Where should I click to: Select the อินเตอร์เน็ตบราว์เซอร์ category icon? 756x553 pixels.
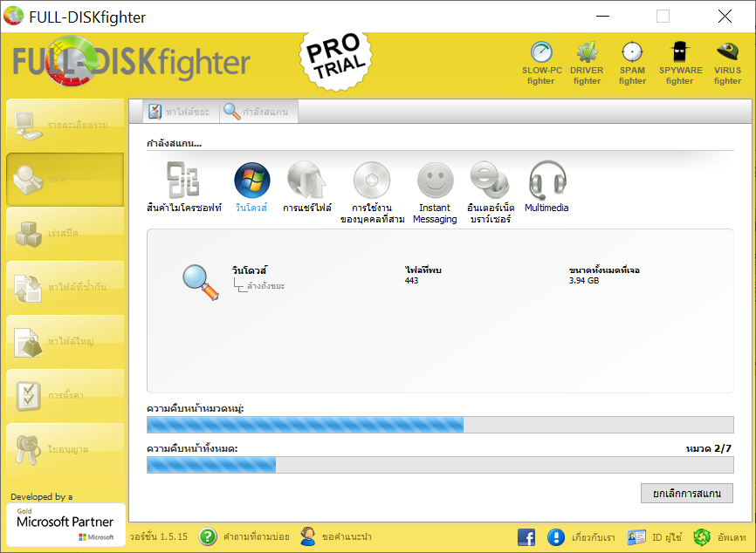(x=490, y=180)
